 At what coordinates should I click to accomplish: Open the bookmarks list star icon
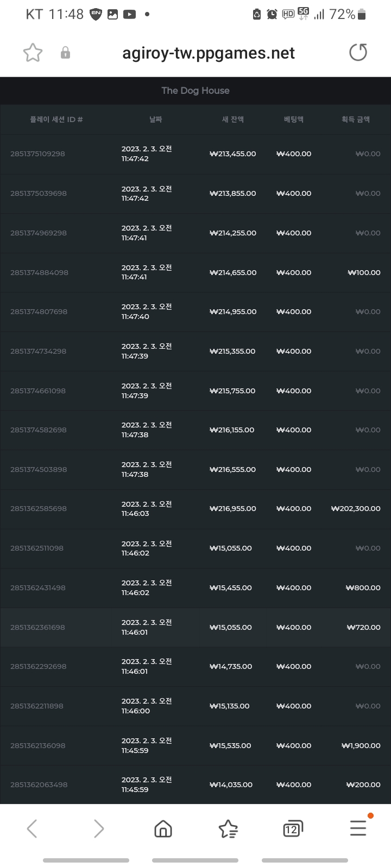pyautogui.click(x=228, y=828)
